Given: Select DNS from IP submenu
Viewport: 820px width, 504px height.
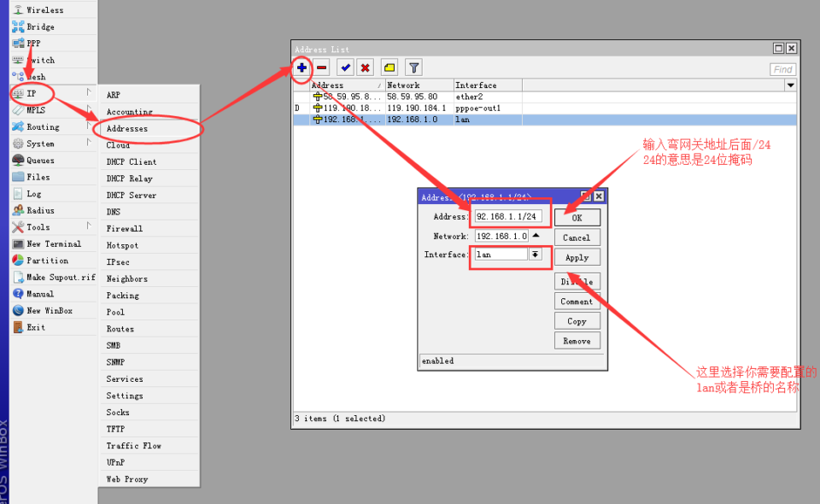Looking at the screenshot, I should click(149, 212).
